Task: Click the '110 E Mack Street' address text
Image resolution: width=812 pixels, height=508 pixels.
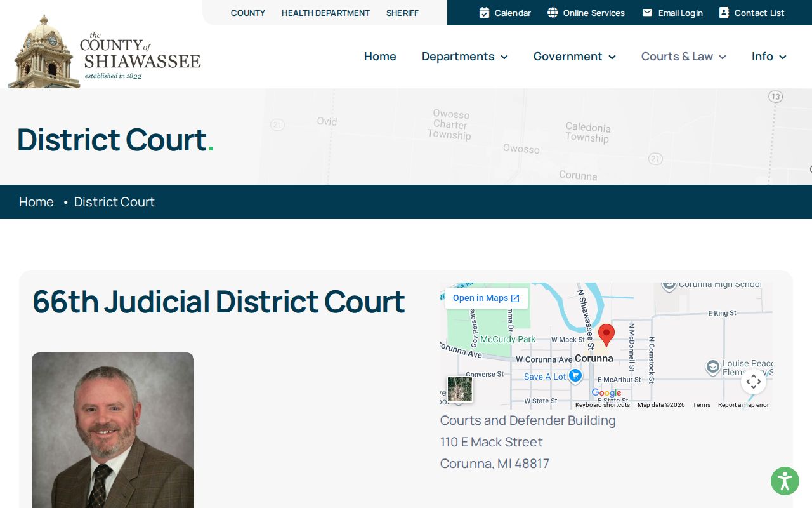Action: pos(492,442)
